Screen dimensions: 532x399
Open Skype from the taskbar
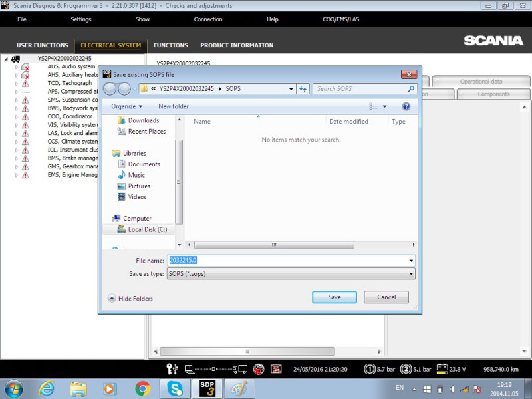point(175,388)
